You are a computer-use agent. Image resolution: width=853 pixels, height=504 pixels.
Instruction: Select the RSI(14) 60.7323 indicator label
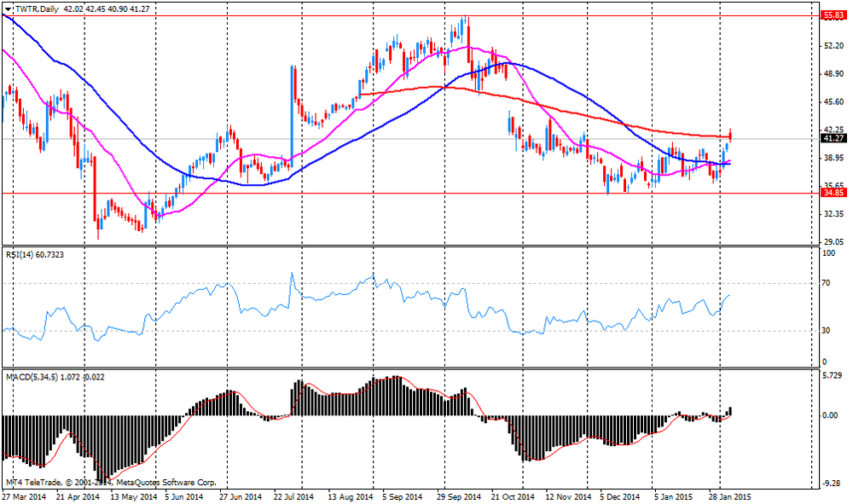click(x=35, y=254)
